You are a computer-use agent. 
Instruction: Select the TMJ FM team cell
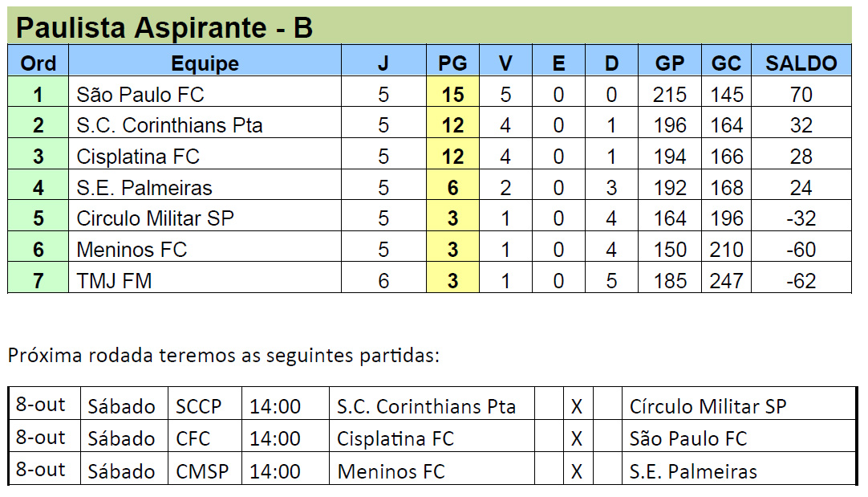[114, 281]
